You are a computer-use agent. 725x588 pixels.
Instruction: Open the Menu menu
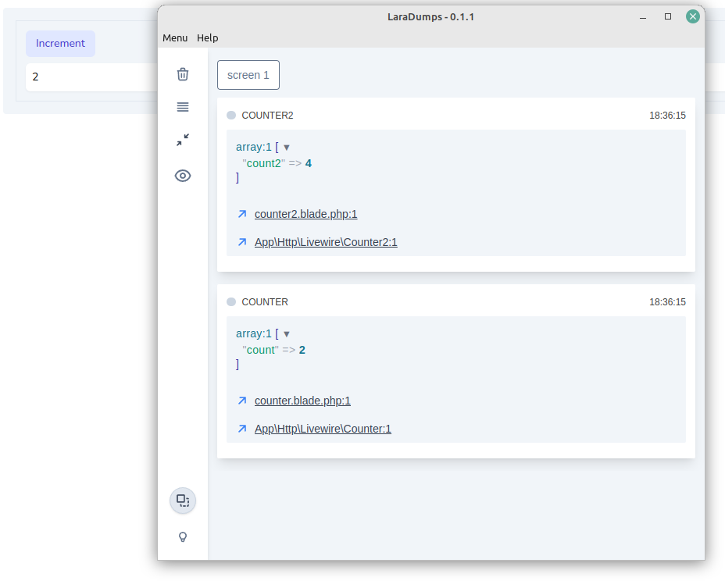[175, 38]
